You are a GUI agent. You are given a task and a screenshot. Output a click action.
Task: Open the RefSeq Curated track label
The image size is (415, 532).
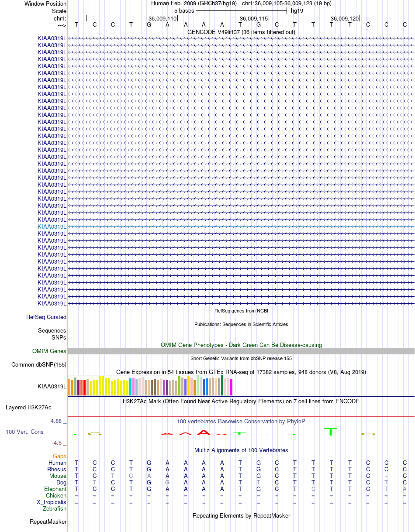coord(46,317)
